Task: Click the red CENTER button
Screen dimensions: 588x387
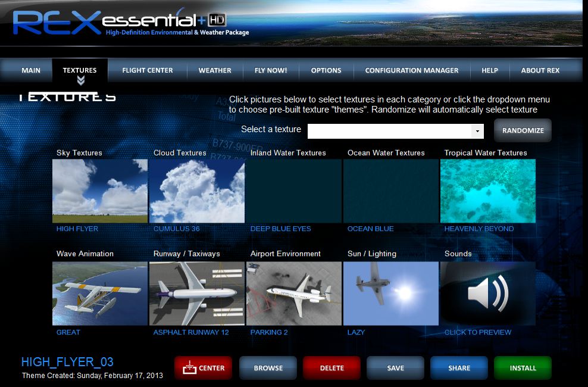Action: (x=204, y=368)
